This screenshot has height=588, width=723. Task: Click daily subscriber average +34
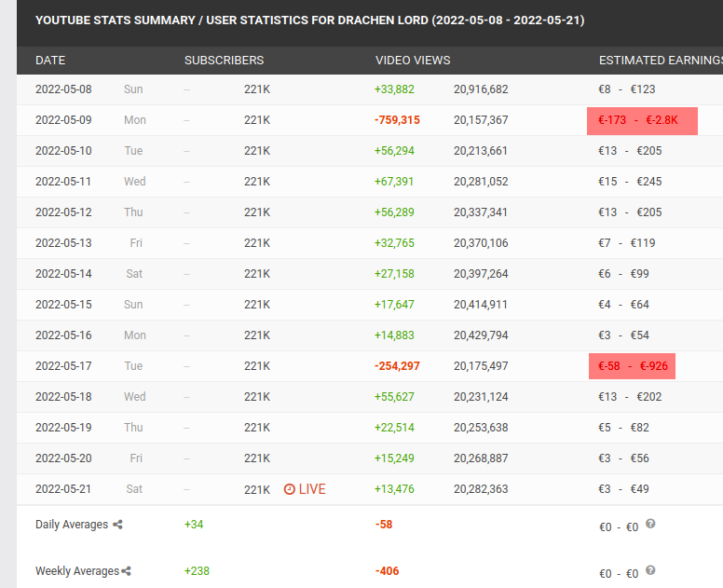click(x=194, y=525)
